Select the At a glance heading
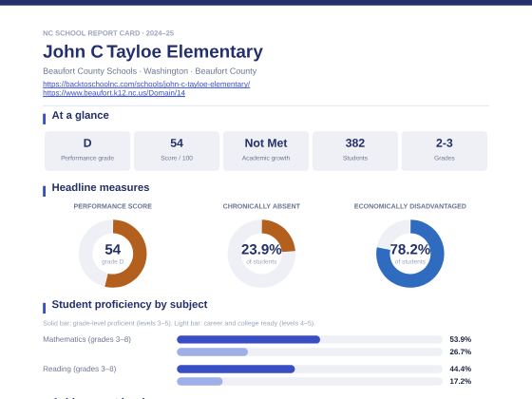This screenshot has height=399, width=532. pyautogui.click(x=80, y=115)
